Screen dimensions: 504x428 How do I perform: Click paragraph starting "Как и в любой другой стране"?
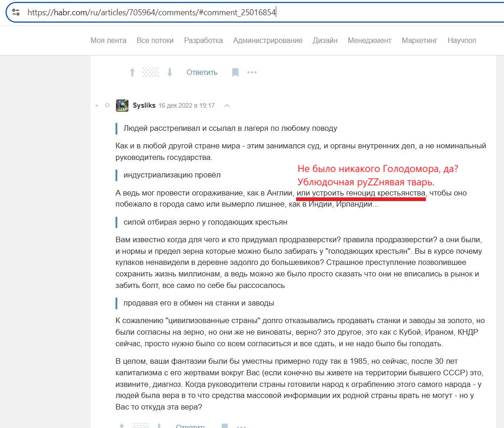[301, 152]
